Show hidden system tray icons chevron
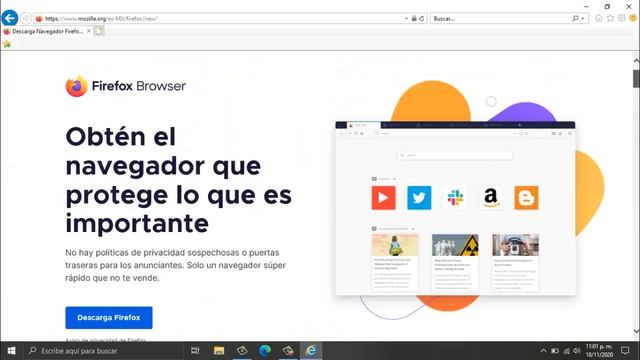Image resolution: width=640 pixels, height=360 pixels. click(x=543, y=351)
